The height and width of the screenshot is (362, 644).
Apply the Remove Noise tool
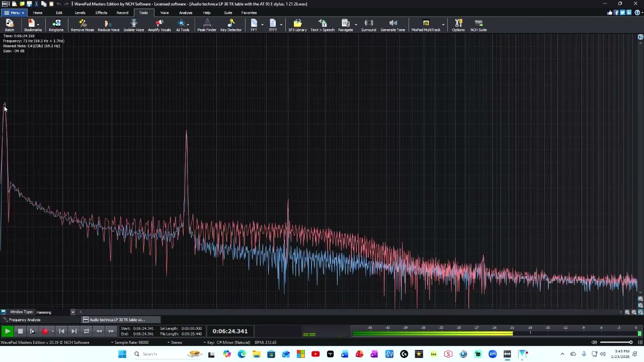point(83,25)
